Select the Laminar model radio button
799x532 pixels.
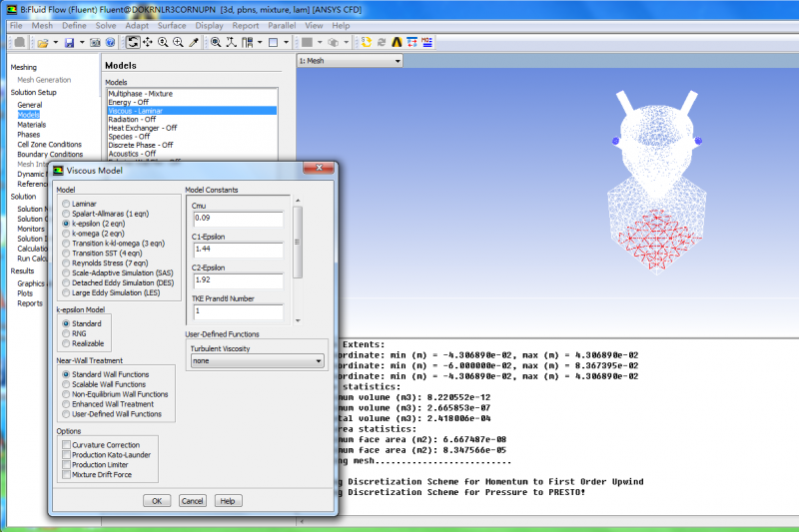click(x=66, y=204)
